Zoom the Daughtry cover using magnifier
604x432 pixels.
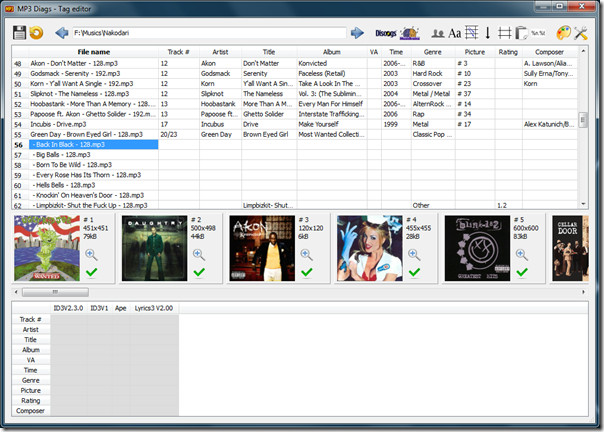pyautogui.click(x=199, y=254)
